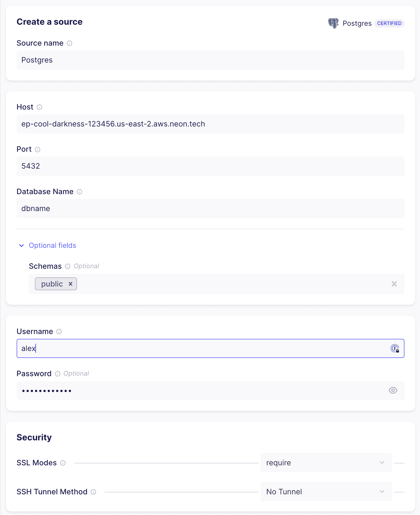Click the Postgres elephant logo
The height and width of the screenshot is (515, 420).
333,23
